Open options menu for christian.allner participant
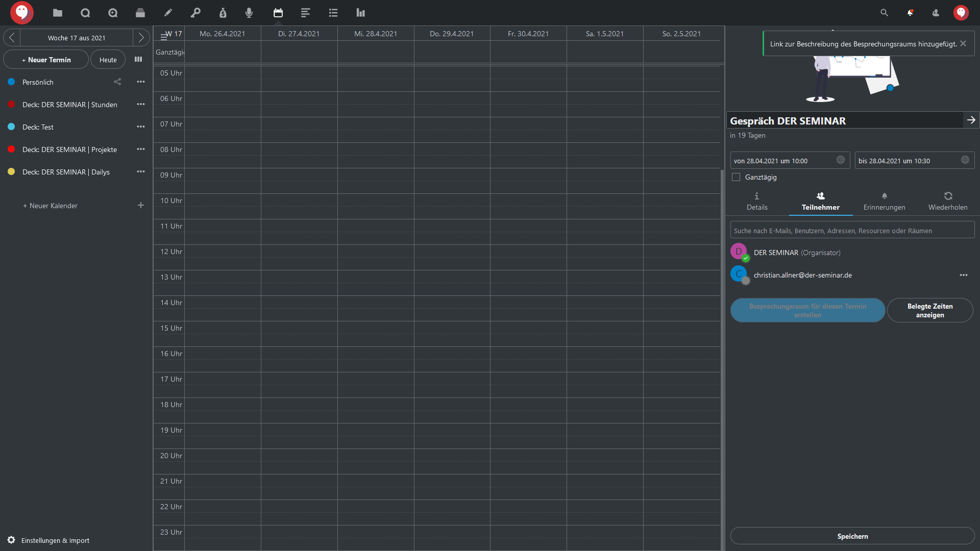 coord(963,275)
